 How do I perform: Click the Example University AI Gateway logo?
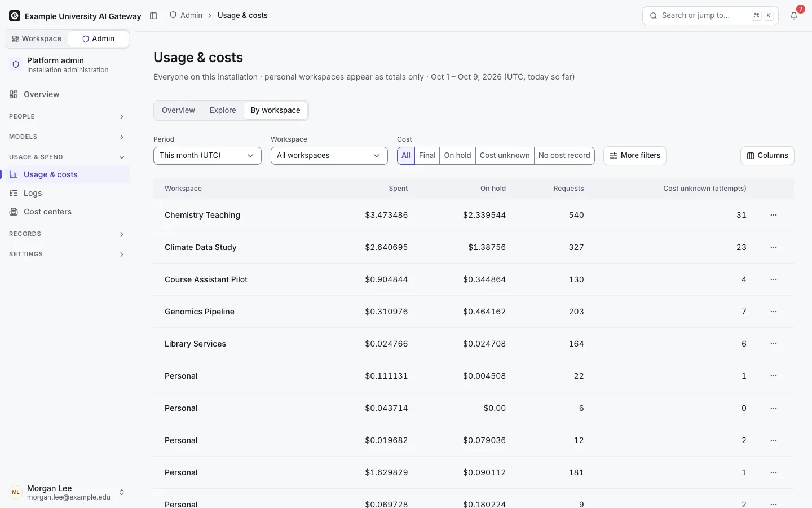[x=15, y=16]
